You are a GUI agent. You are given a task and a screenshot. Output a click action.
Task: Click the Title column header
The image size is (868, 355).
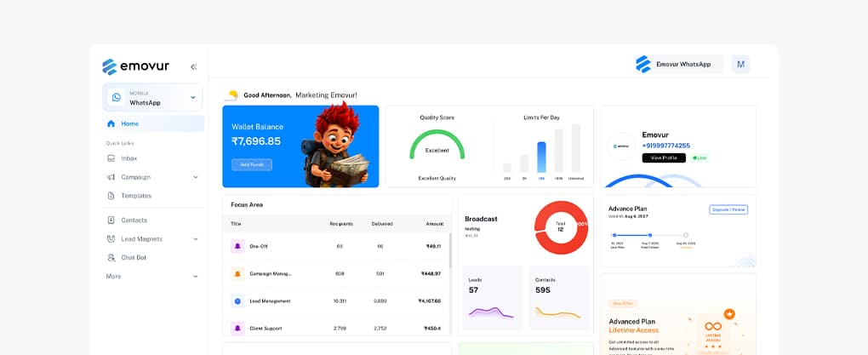coord(236,224)
